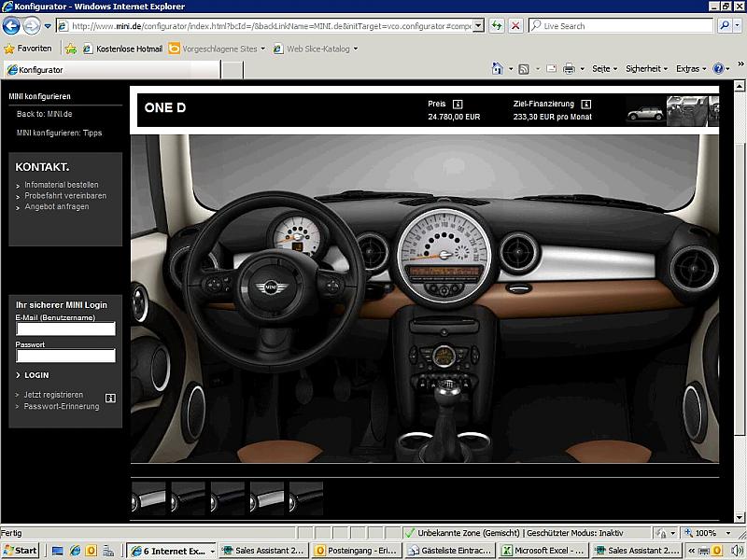Expand the address bar URL dropdown

pyautogui.click(x=478, y=26)
